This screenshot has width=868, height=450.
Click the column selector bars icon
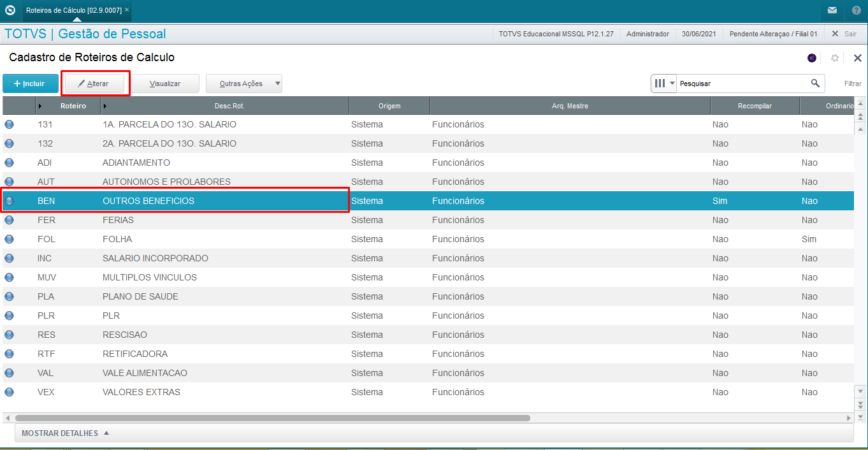point(660,83)
